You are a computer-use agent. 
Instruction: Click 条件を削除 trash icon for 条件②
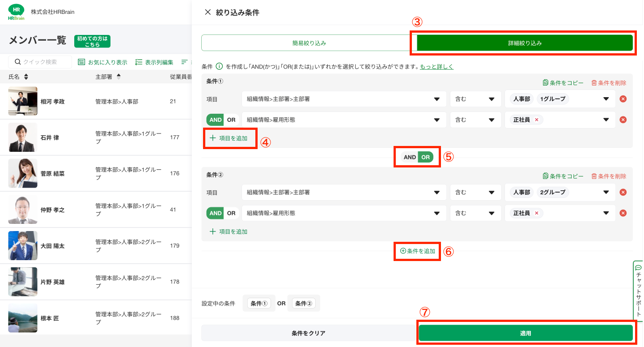pyautogui.click(x=594, y=176)
